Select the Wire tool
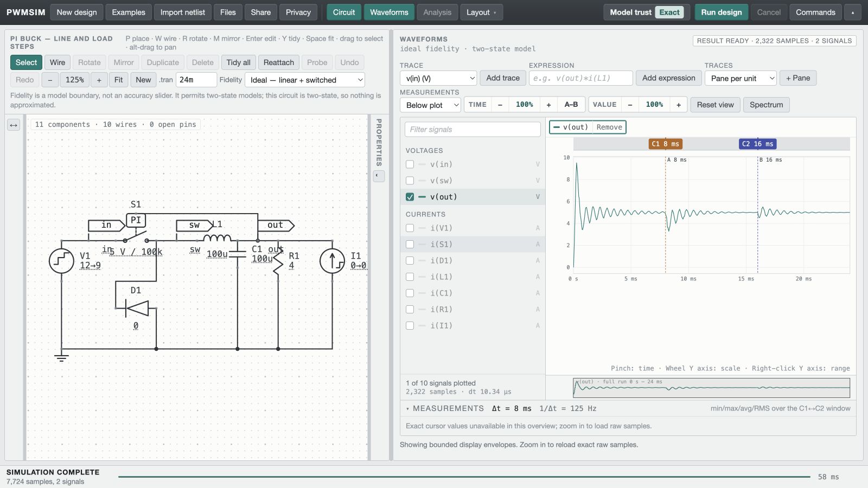868x488 pixels. 58,62
